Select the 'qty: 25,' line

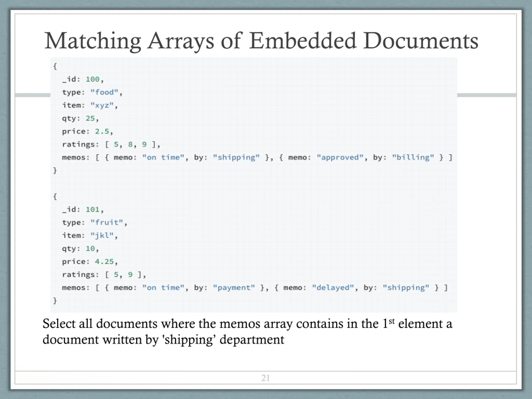[x=80, y=118]
